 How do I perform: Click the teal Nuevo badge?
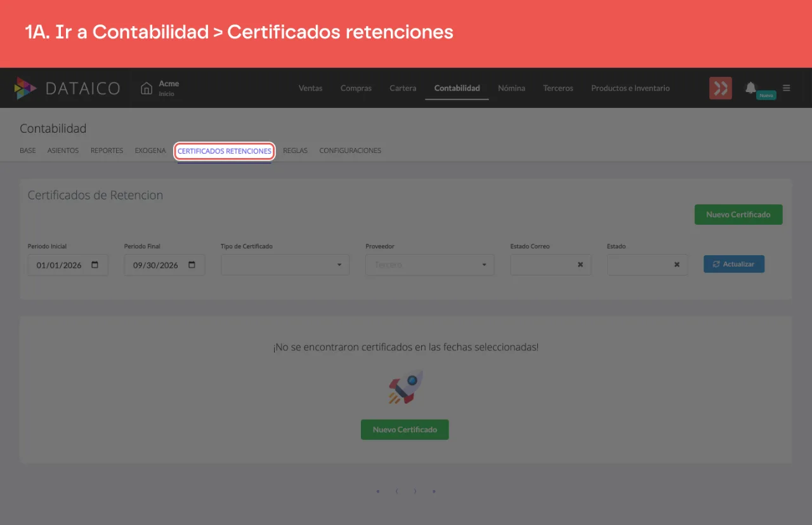[766, 95]
